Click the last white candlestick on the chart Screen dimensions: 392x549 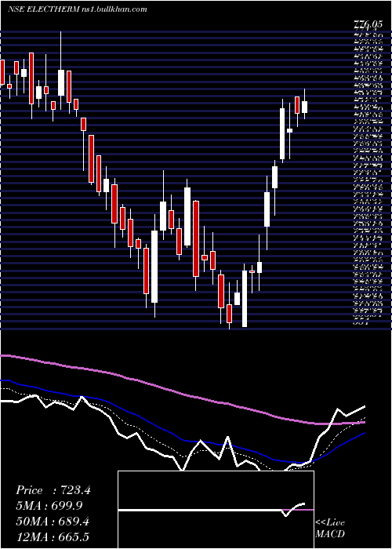pyautogui.click(x=304, y=107)
